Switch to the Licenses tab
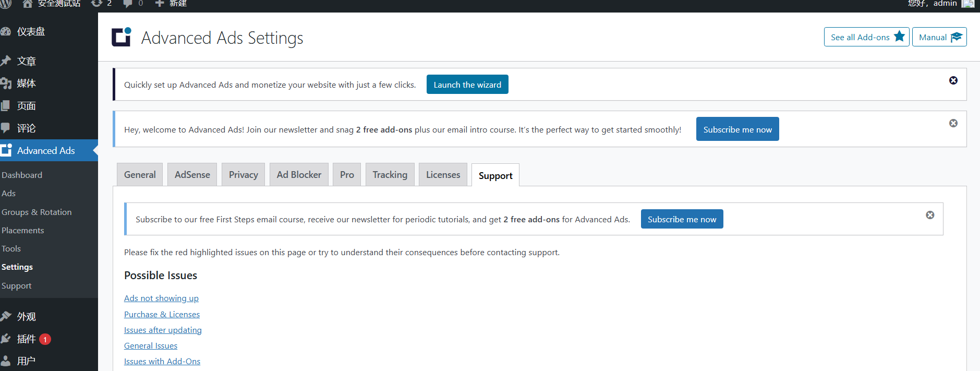Screen dimensions: 980x371 [443, 174]
